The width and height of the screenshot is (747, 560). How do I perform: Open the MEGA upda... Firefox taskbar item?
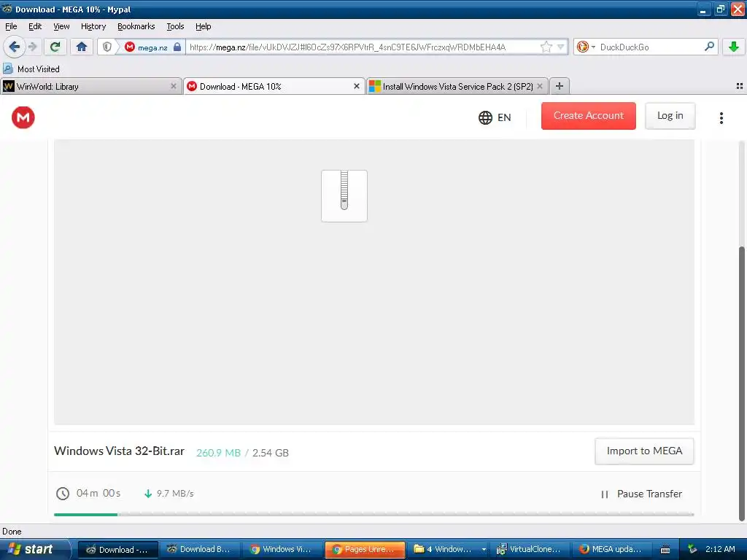pyautogui.click(x=612, y=549)
